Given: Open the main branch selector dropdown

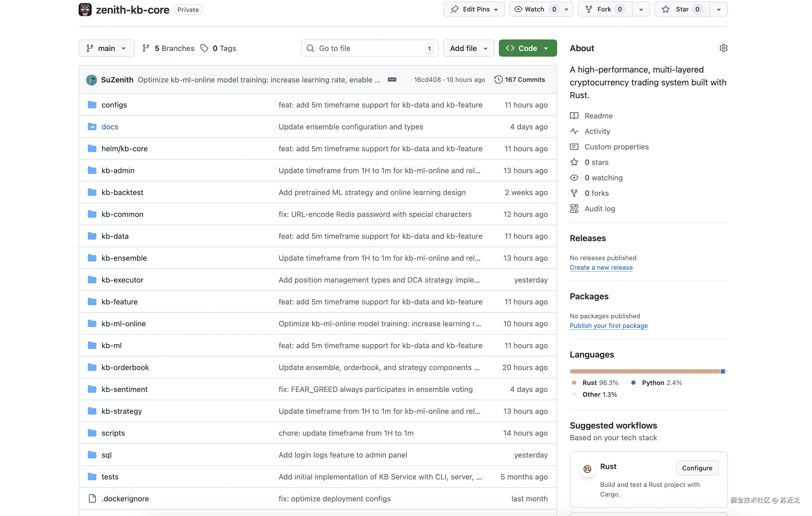Looking at the screenshot, I should coord(106,48).
